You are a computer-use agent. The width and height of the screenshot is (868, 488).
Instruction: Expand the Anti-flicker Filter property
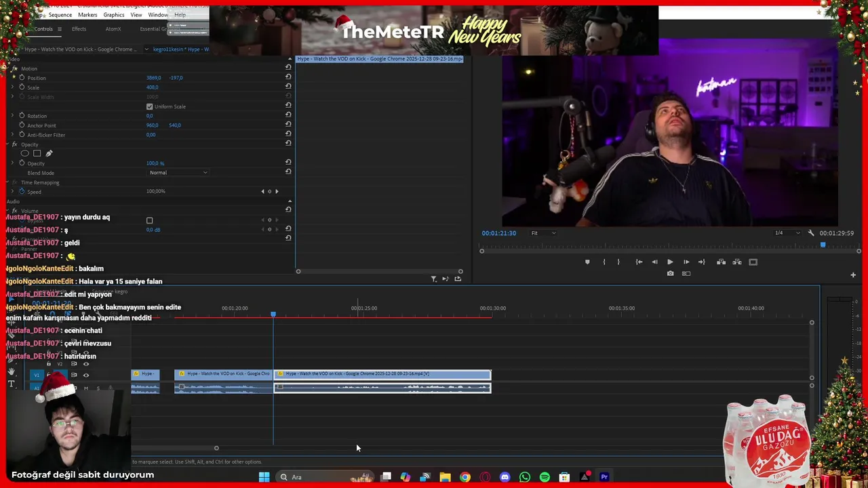13,134
